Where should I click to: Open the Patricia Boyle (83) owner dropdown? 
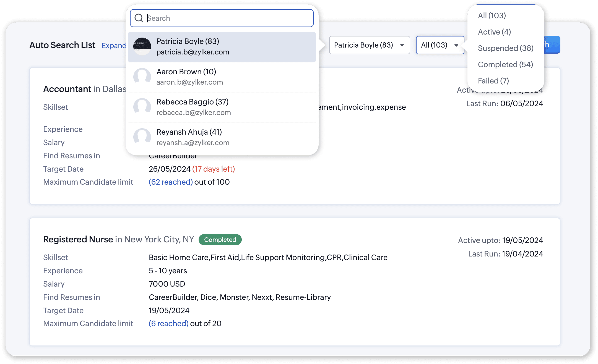click(x=369, y=45)
